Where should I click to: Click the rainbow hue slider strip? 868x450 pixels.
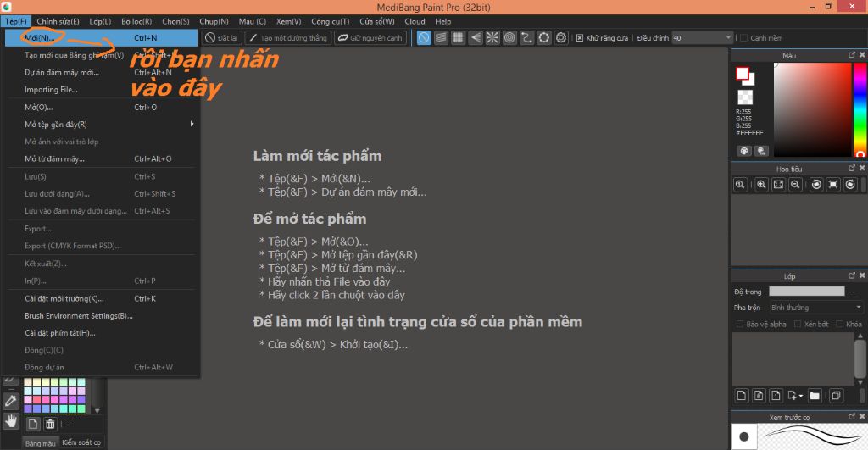(860, 109)
